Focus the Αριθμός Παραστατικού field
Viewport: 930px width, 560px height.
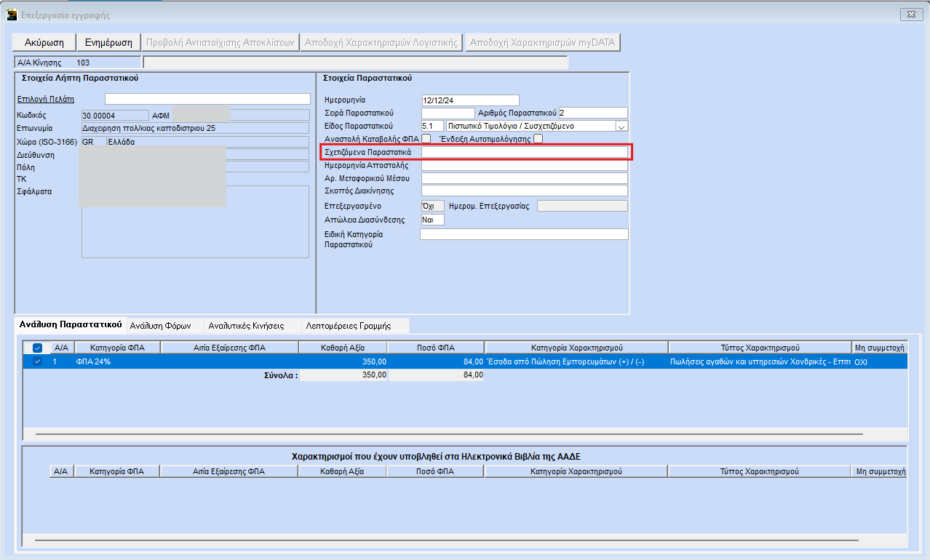pos(592,113)
